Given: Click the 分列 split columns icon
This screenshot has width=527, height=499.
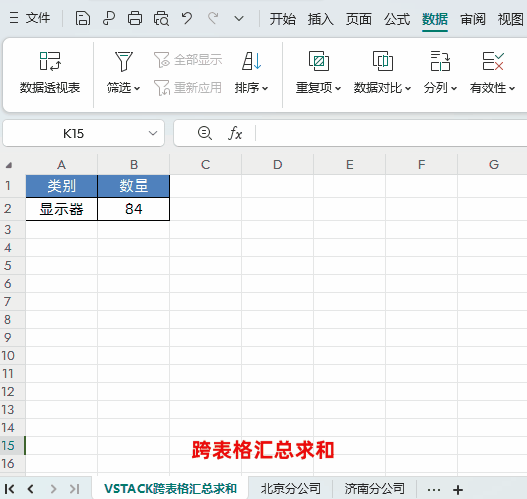Looking at the screenshot, I should click(x=440, y=61).
